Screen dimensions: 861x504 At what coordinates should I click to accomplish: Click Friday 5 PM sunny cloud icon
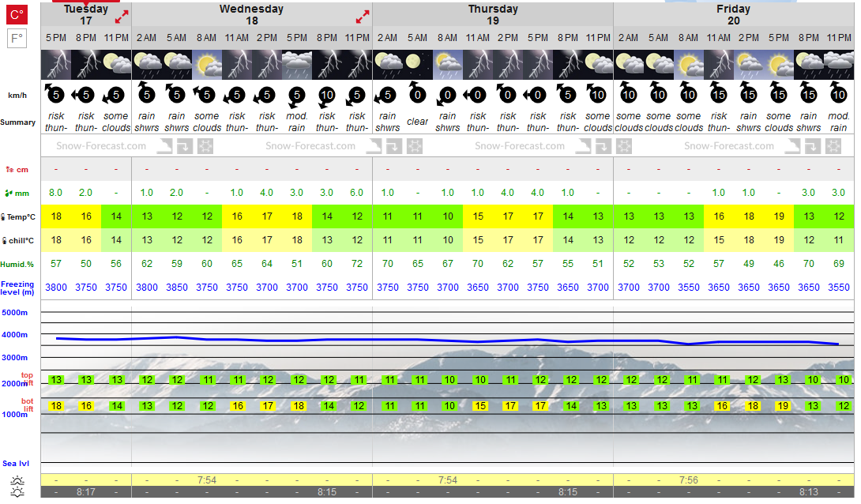[x=779, y=65]
